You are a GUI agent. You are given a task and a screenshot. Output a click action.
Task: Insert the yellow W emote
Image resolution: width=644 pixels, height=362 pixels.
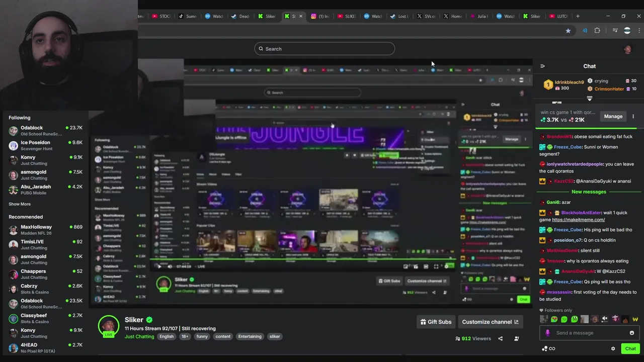[x=635, y=319]
